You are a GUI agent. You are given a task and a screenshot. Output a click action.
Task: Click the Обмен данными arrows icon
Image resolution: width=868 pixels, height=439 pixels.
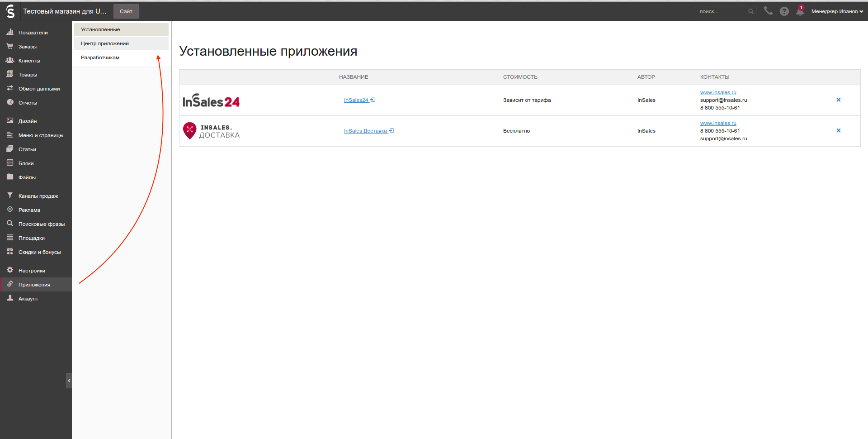point(10,88)
